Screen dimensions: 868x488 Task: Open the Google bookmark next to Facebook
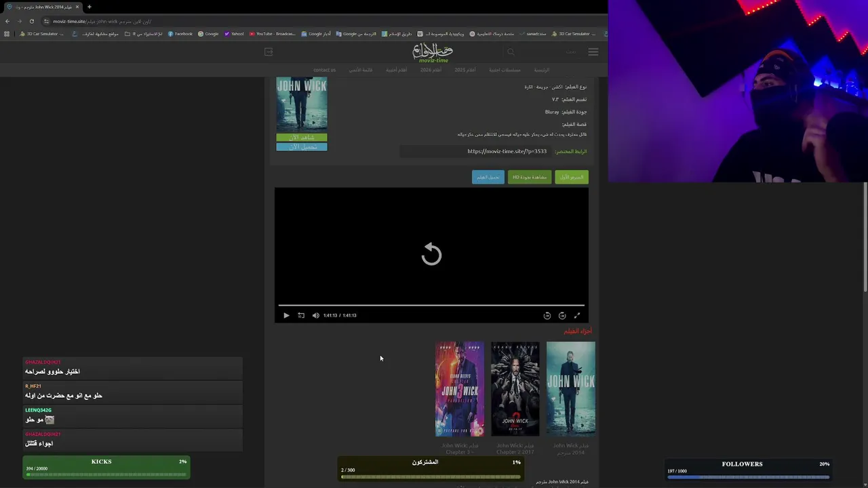208,34
